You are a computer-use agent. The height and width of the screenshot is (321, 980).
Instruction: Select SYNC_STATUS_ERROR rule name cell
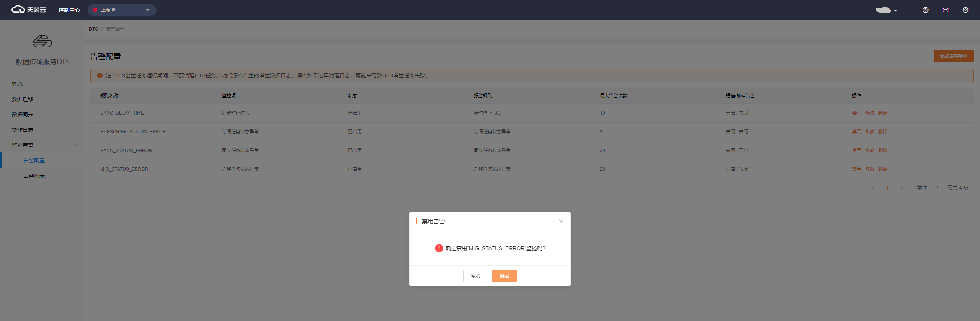126,151
